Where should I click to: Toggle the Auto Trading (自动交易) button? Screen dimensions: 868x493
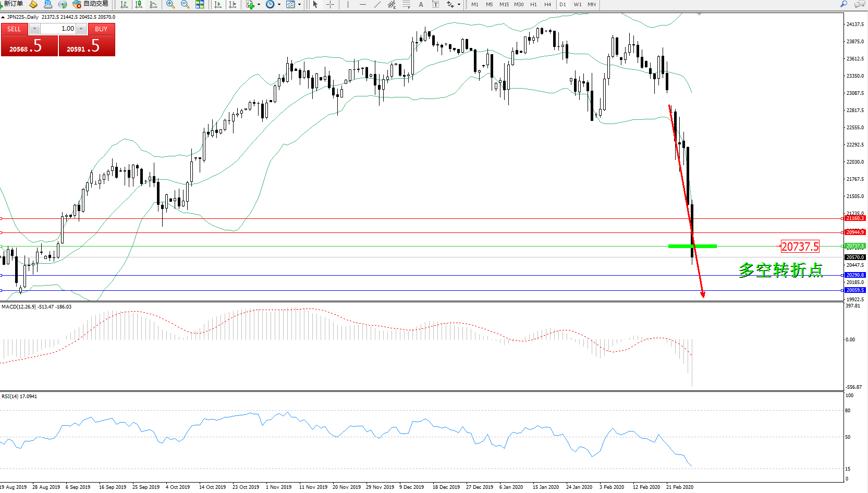pyautogui.click(x=92, y=4)
